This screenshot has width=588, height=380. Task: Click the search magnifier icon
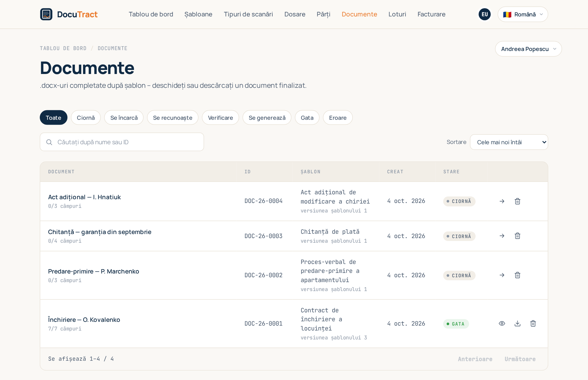click(49, 142)
